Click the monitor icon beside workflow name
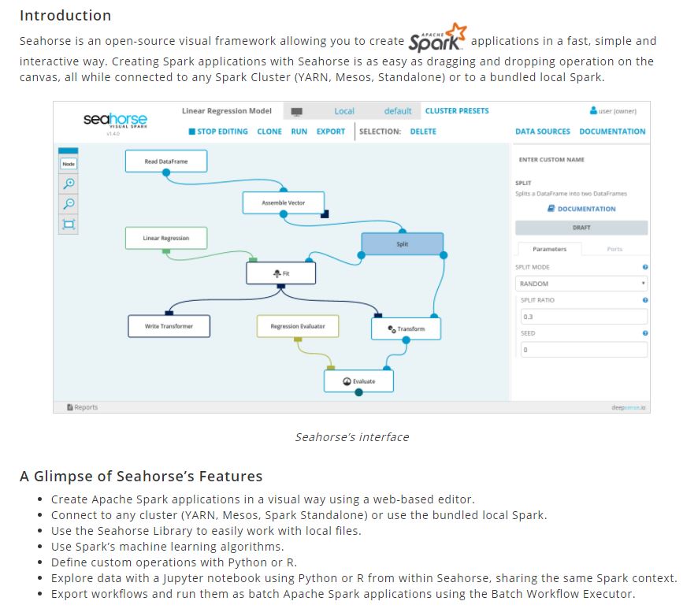Image resolution: width=698 pixels, height=616 pixels. point(297,112)
